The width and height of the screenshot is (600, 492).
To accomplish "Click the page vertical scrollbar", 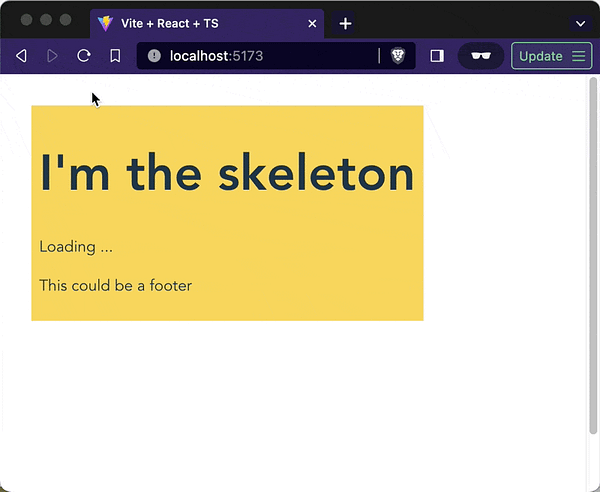I will coord(593,256).
